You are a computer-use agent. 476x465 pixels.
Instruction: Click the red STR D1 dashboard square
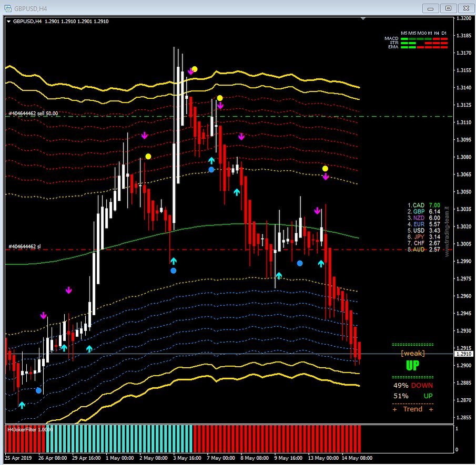pos(444,43)
